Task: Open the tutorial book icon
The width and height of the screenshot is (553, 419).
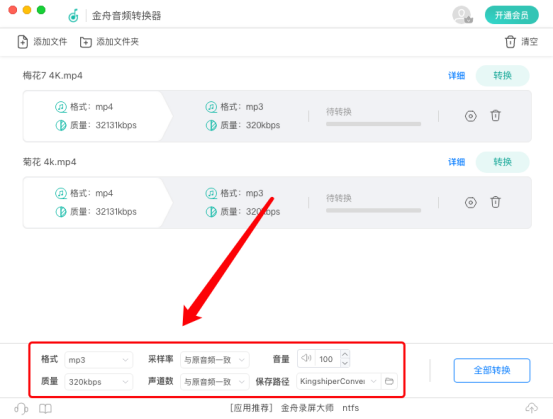Action: (x=45, y=408)
